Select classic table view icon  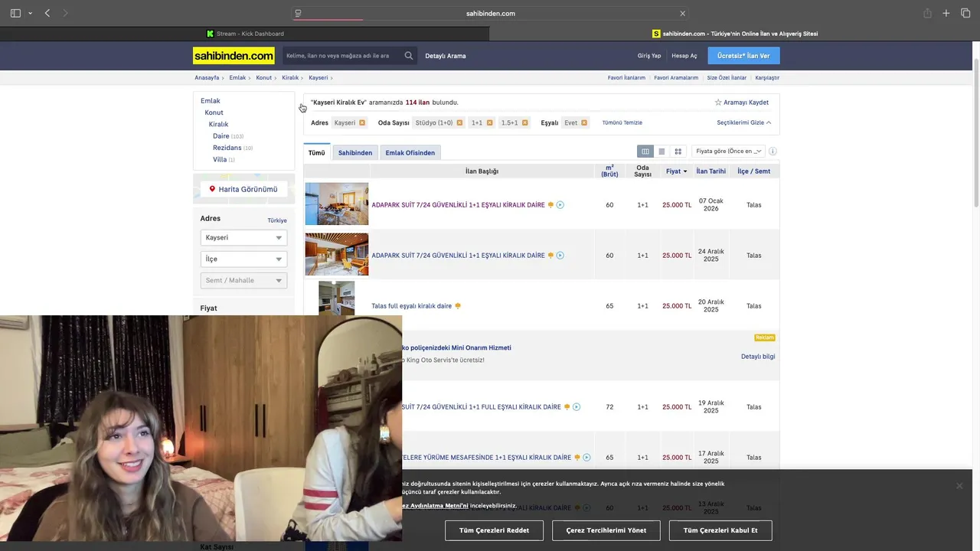(645, 152)
